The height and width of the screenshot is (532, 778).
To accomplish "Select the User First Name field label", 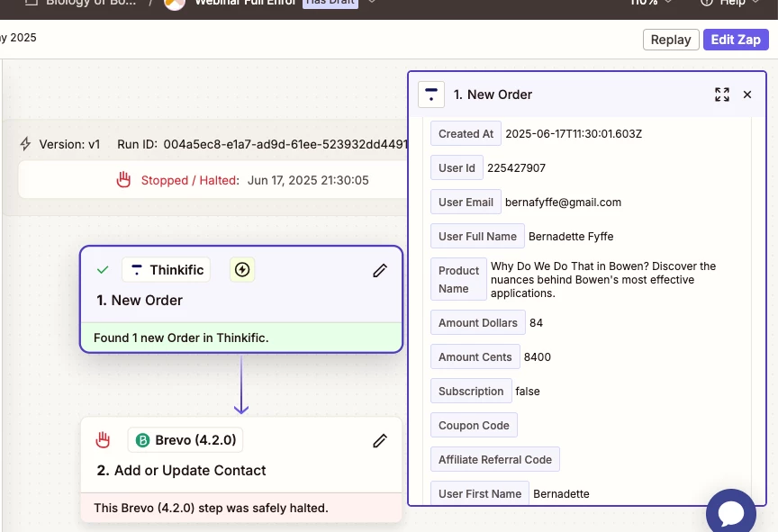I will pos(480,494).
